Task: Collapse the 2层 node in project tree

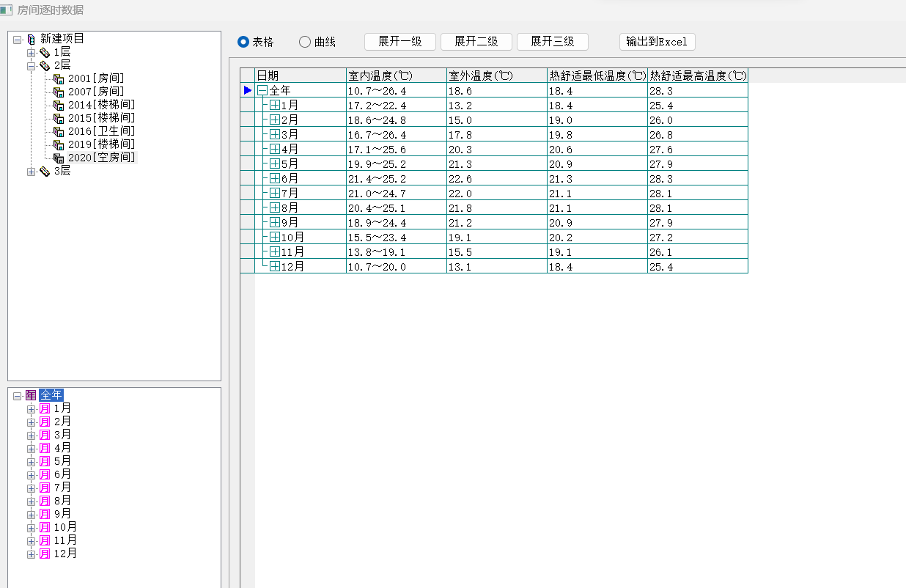Action: point(31,66)
